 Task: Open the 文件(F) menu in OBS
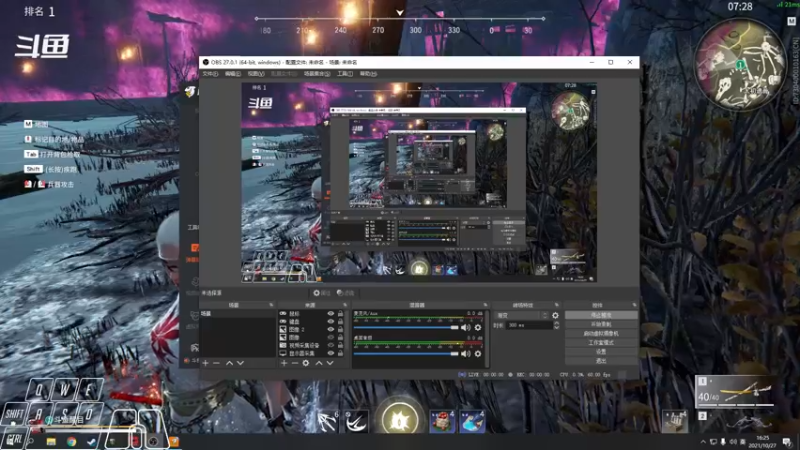[210, 74]
